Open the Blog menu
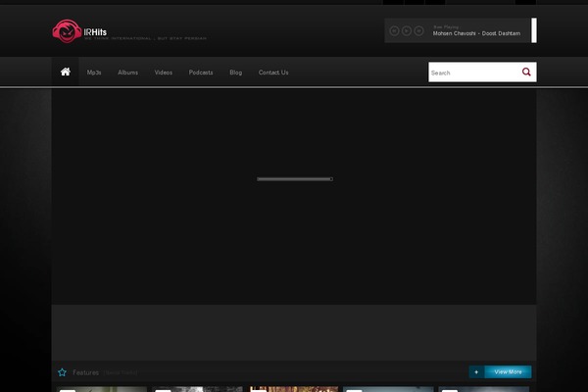The width and height of the screenshot is (588, 392). pyautogui.click(x=236, y=73)
